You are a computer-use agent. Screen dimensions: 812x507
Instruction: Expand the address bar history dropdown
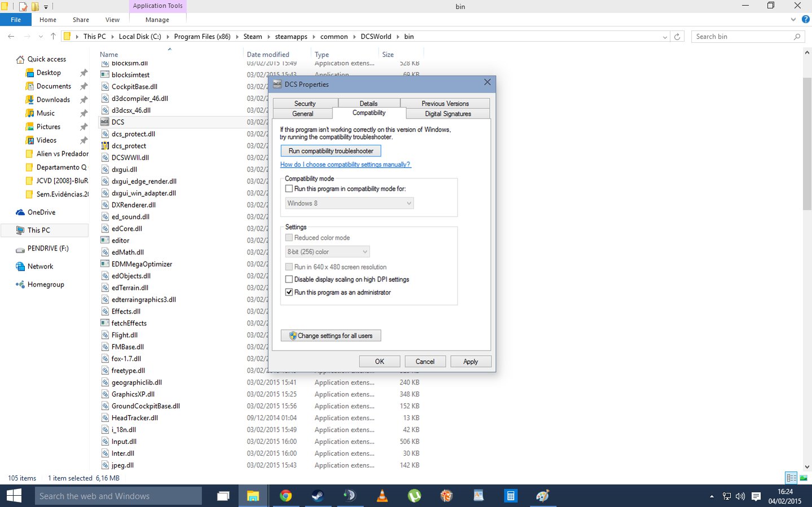point(665,37)
